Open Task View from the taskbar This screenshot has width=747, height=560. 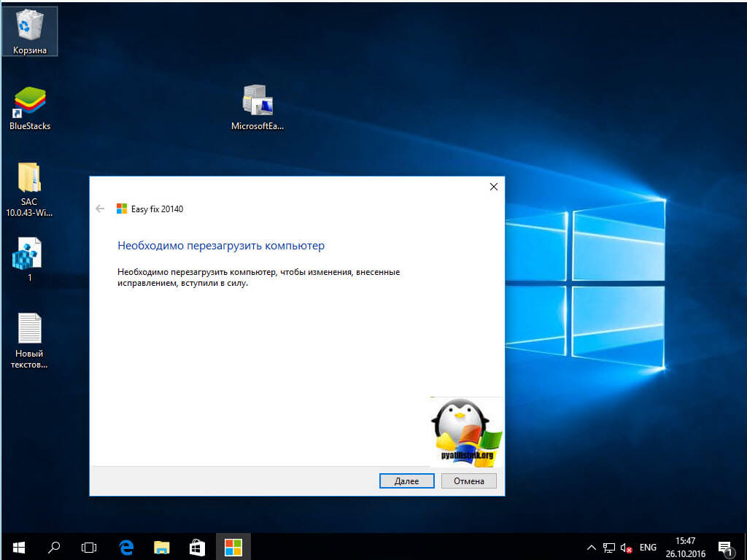89,546
